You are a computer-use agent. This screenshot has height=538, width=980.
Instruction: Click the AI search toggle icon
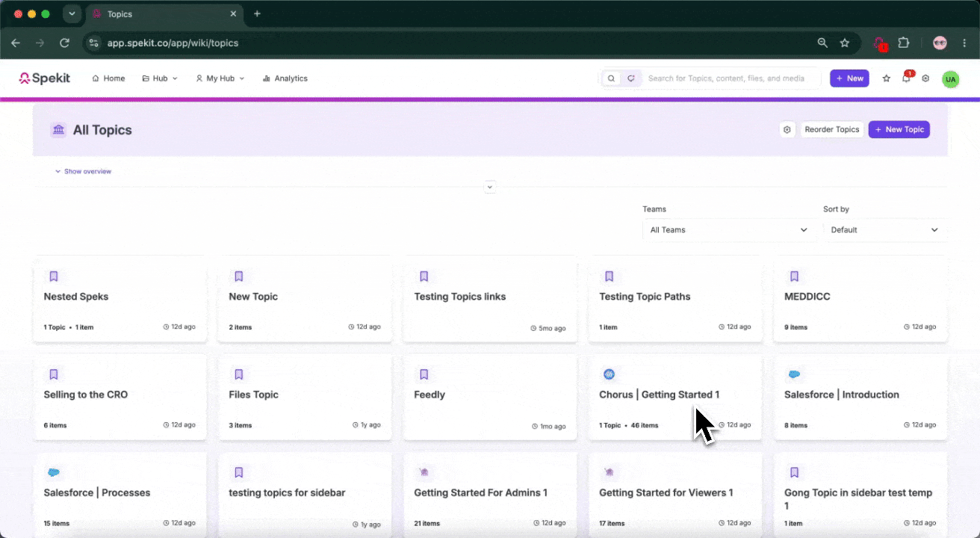tap(631, 78)
